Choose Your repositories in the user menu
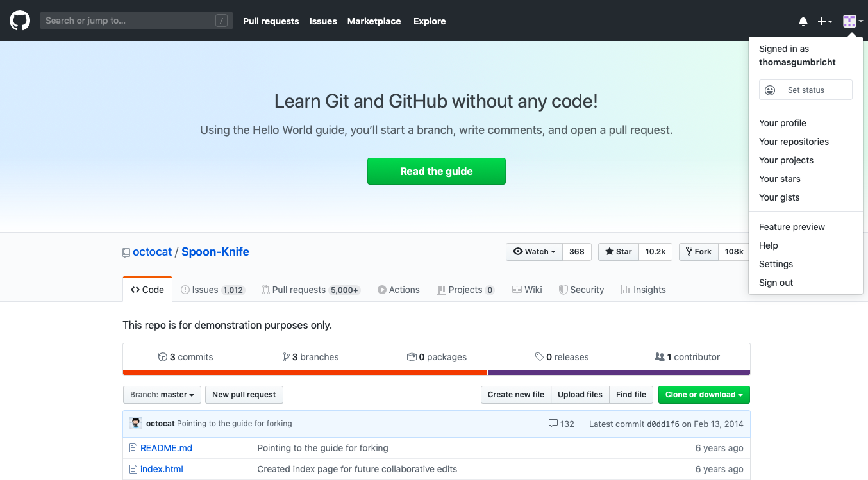This screenshot has height=480, width=868. click(794, 142)
